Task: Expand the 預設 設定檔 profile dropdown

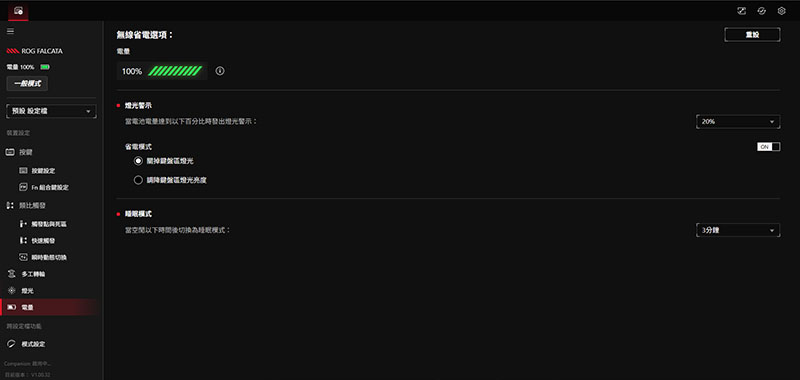Action: [51, 111]
